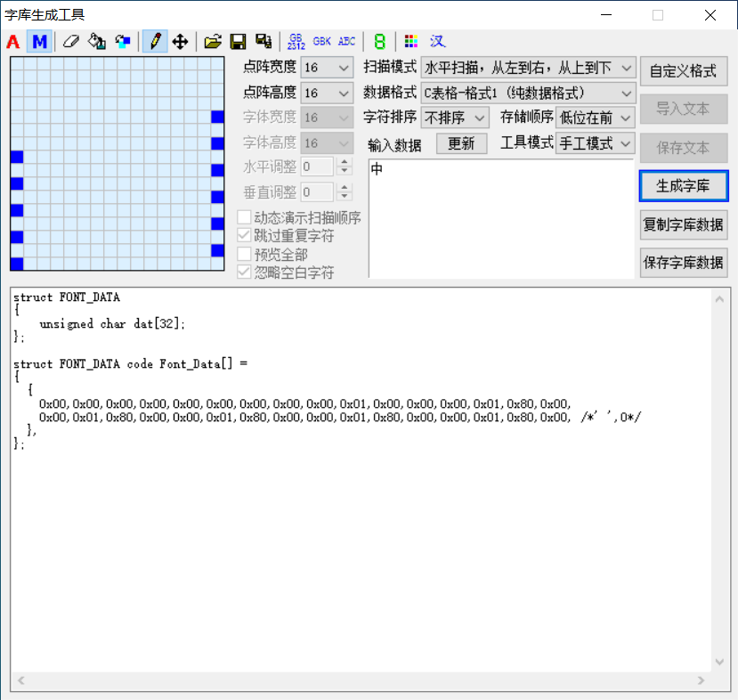Image resolution: width=738 pixels, height=700 pixels.
Task: Select the pencil drawing tool
Action: (x=155, y=42)
